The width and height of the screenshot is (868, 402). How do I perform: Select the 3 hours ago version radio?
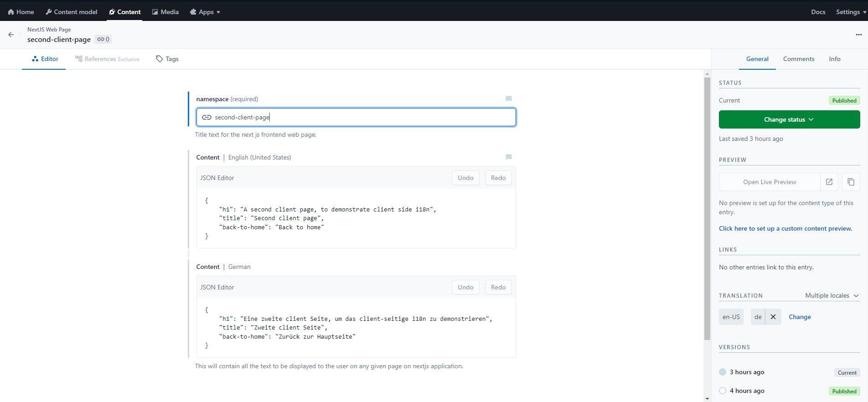click(x=722, y=372)
